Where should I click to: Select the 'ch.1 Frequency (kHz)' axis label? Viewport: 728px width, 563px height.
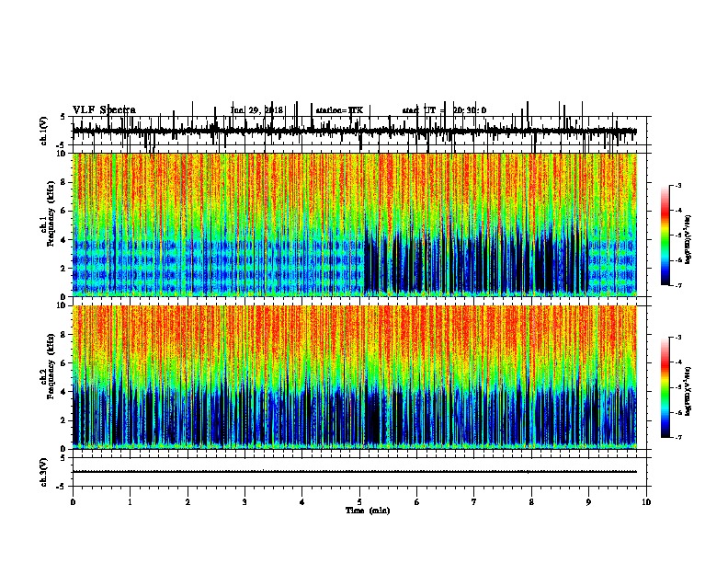pos(48,214)
